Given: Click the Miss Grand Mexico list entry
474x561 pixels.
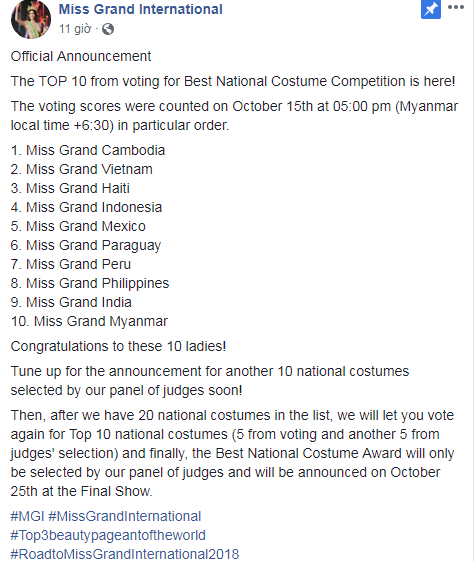Looking at the screenshot, I should [x=78, y=226].
